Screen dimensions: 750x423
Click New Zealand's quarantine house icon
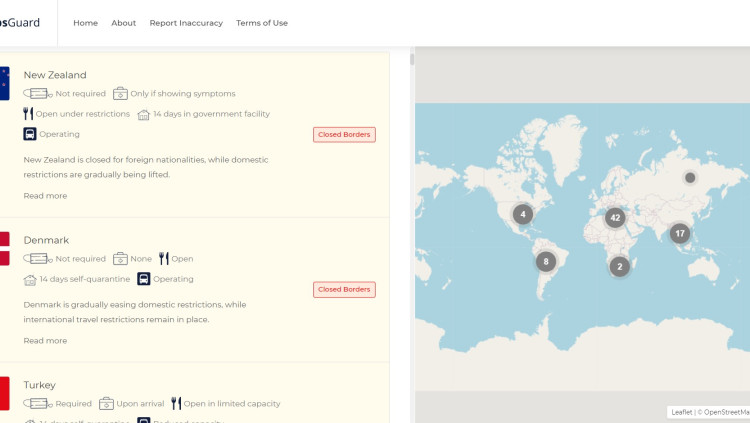point(143,114)
